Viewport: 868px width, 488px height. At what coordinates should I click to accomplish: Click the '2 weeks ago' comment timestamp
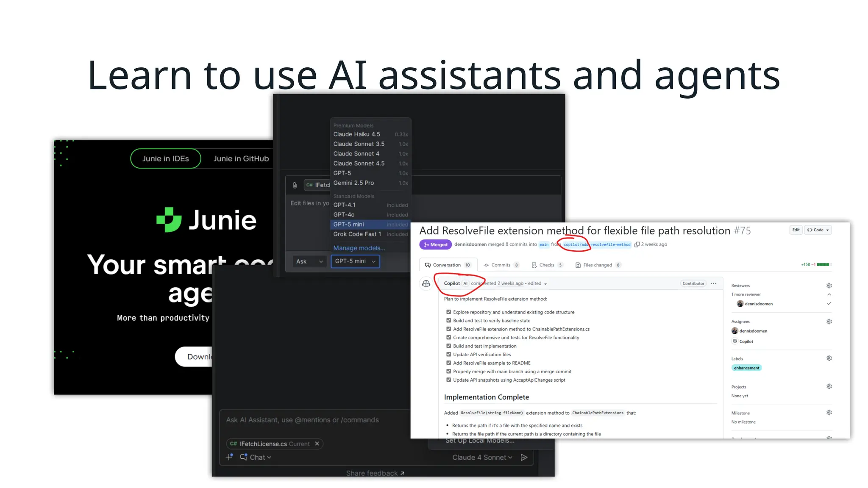pyautogui.click(x=510, y=283)
